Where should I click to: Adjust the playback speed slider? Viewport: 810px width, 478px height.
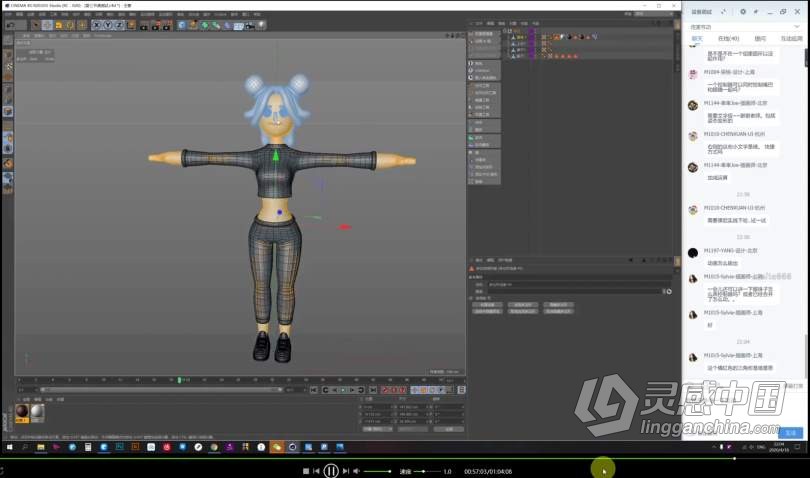[x=426, y=471]
